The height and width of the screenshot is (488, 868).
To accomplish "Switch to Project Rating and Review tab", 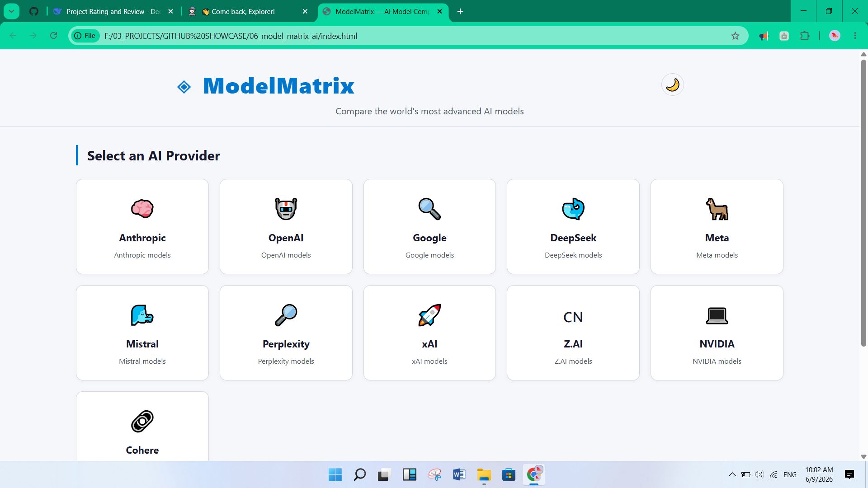I will [113, 12].
